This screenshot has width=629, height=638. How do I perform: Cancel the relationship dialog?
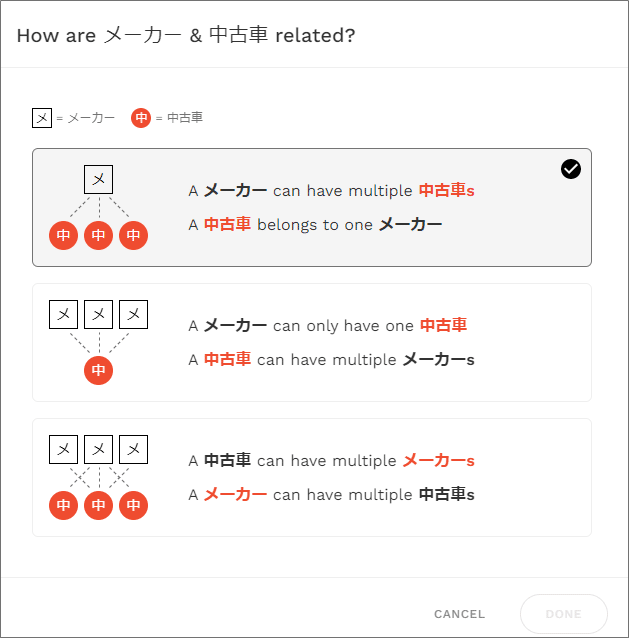459,614
